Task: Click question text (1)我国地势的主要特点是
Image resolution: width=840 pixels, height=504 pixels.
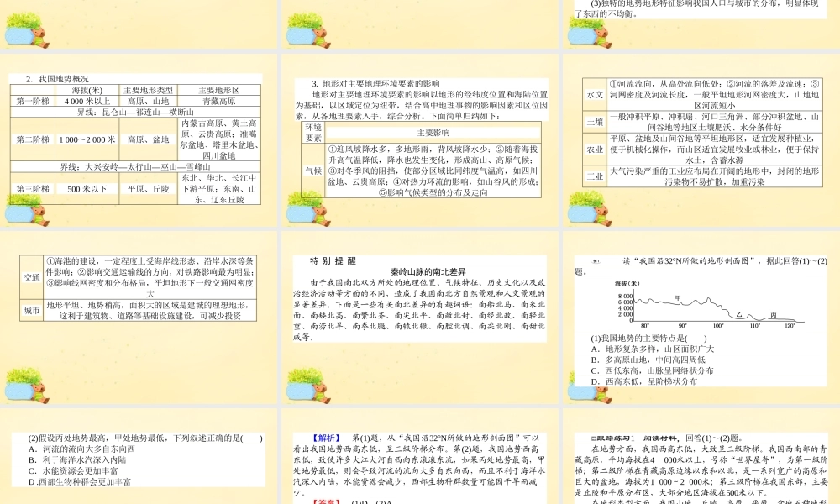Action: pos(648,339)
